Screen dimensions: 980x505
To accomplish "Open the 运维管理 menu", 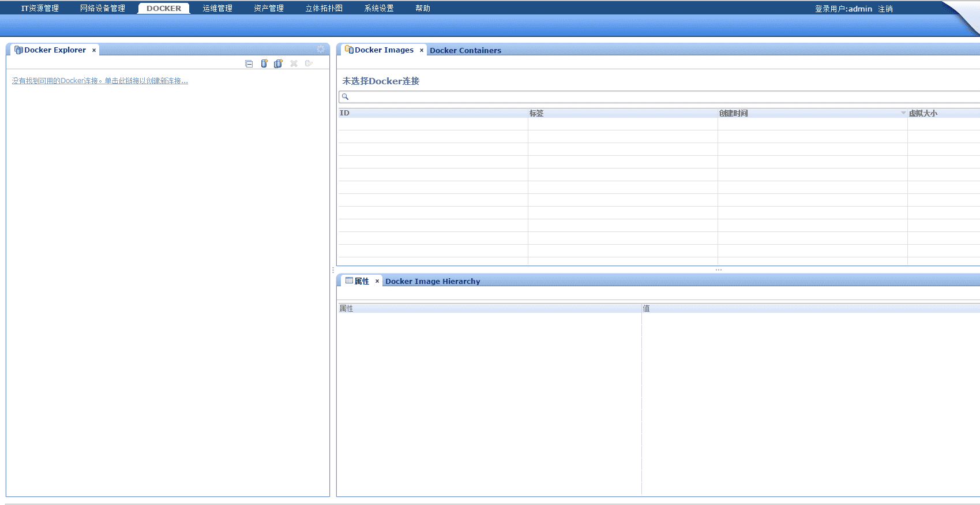I will pyautogui.click(x=217, y=9).
